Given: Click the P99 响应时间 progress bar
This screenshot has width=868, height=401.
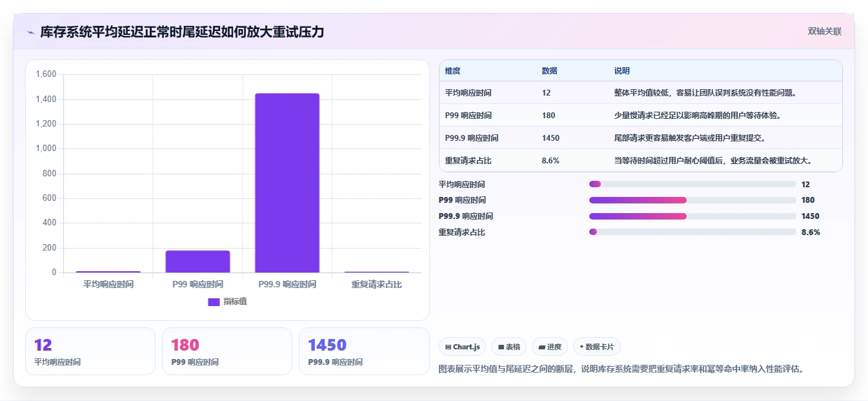Looking at the screenshot, I should pos(692,200).
